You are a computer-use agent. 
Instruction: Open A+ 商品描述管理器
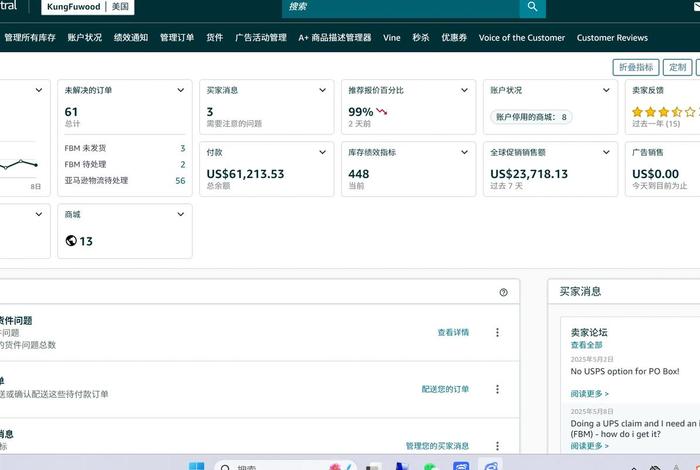click(335, 37)
